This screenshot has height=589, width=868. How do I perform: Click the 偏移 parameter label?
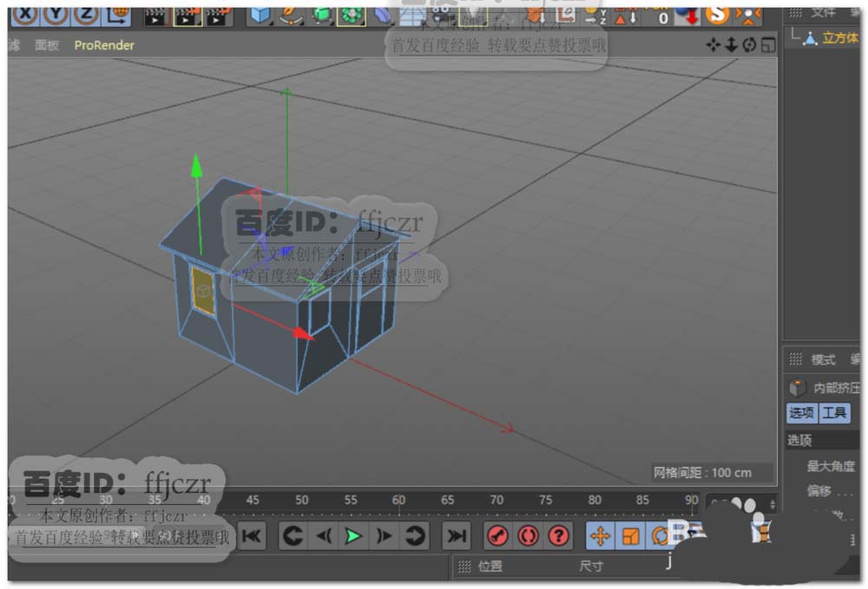click(819, 491)
